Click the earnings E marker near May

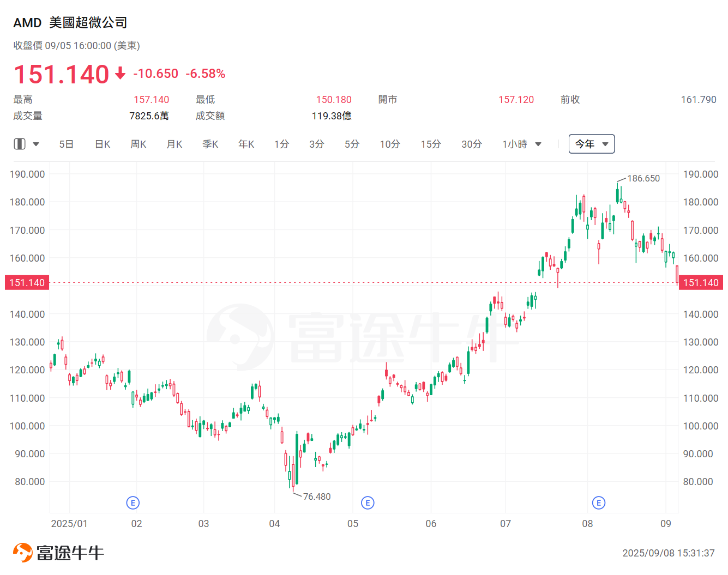coord(368,503)
